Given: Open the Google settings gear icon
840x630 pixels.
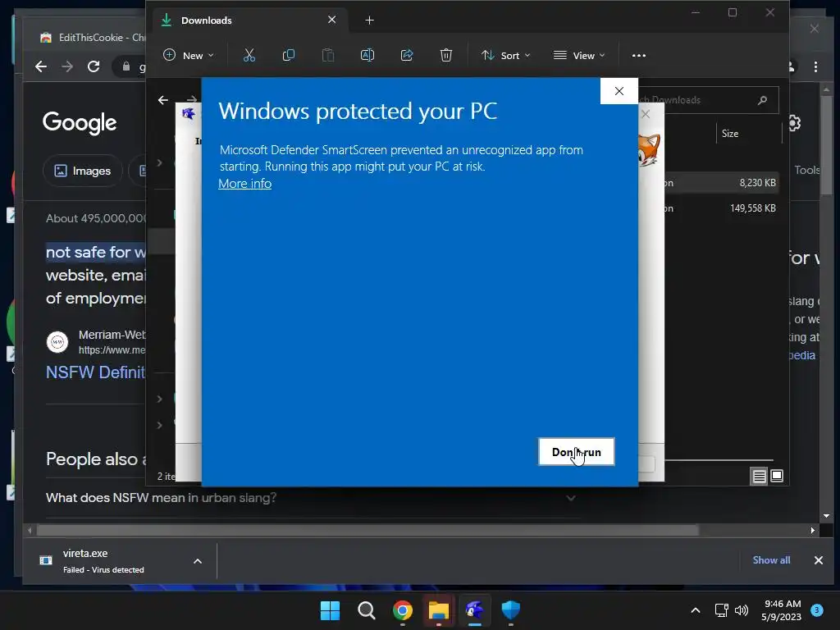Looking at the screenshot, I should pos(794,123).
